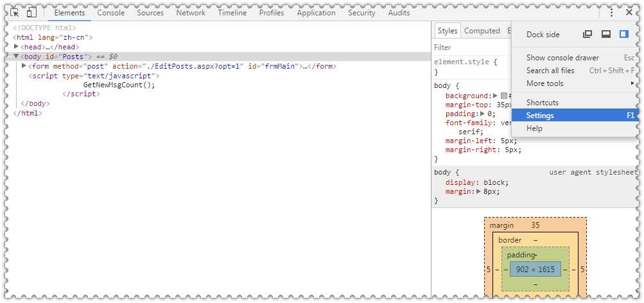Toggle the device toolbar icon

(31, 12)
